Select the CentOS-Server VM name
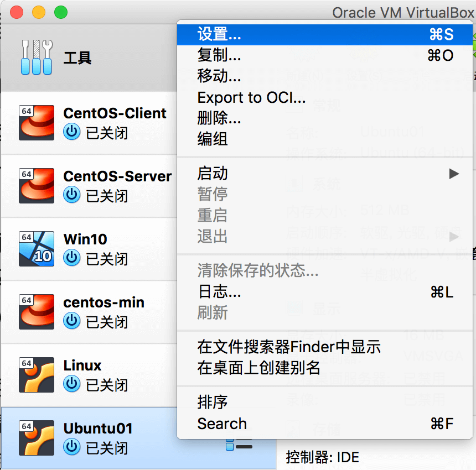 [x=117, y=176]
